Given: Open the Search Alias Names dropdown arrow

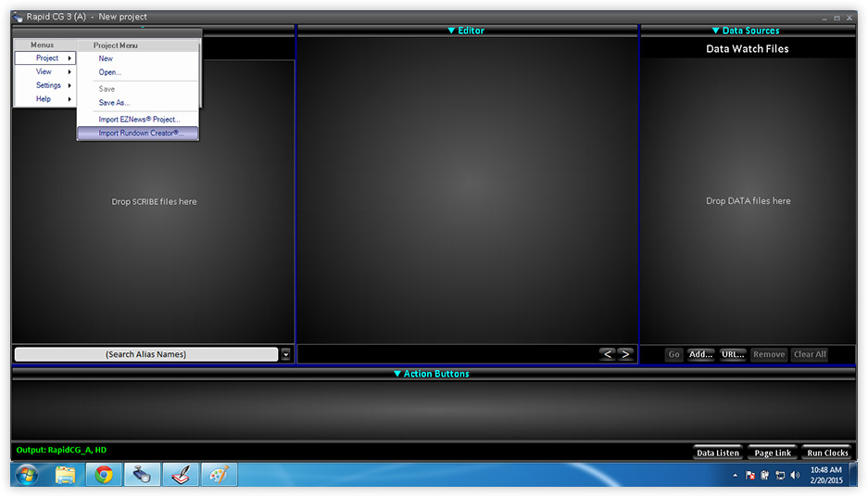Looking at the screenshot, I should tap(285, 354).
